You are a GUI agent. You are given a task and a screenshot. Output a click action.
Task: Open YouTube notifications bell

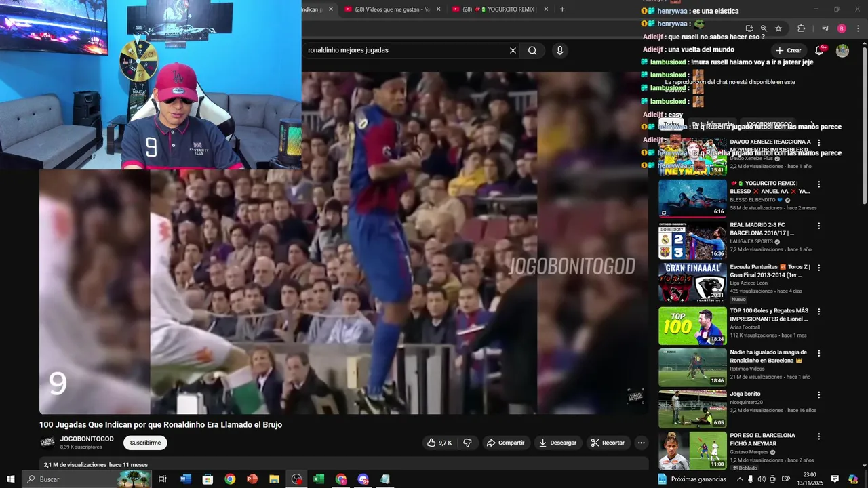[819, 50]
